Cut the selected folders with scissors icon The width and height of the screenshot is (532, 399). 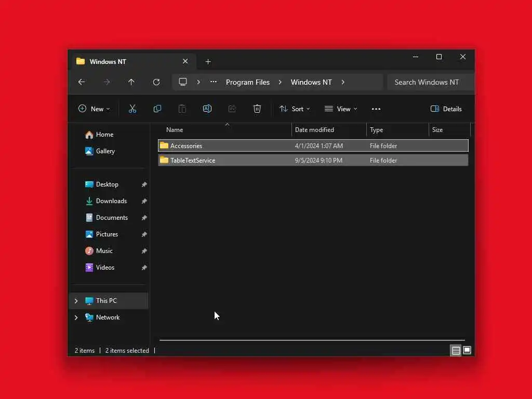(x=132, y=109)
